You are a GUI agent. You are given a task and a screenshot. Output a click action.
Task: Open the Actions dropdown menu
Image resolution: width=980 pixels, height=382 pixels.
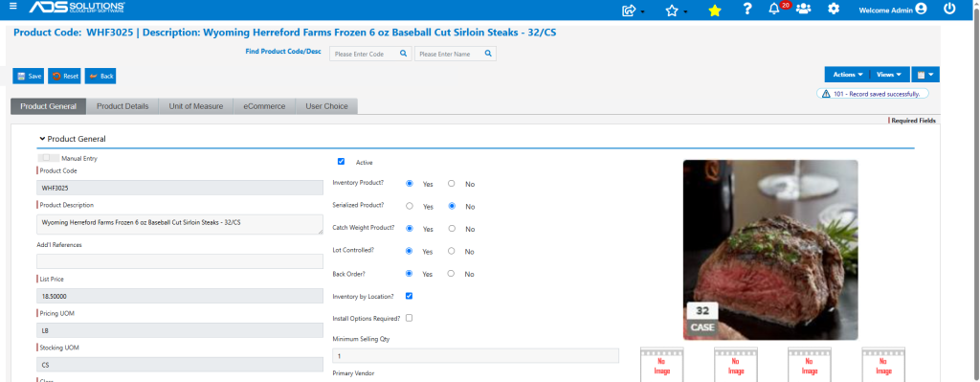847,75
